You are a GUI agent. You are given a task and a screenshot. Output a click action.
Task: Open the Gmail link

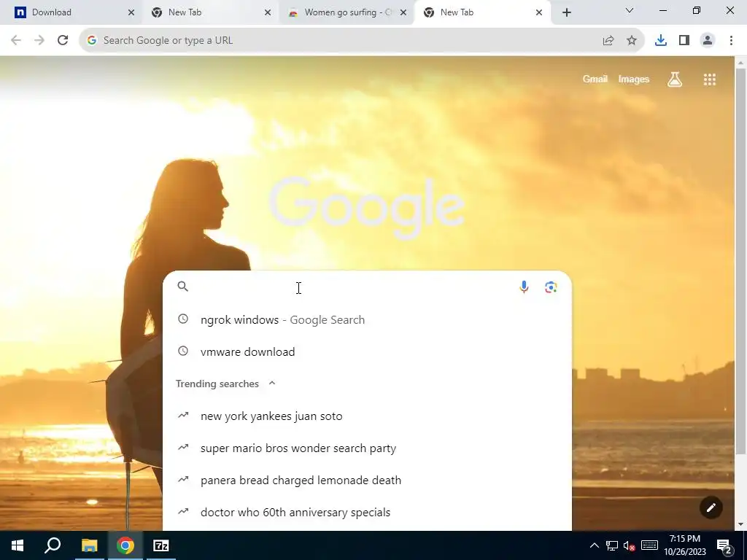pyautogui.click(x=595, y=79)
